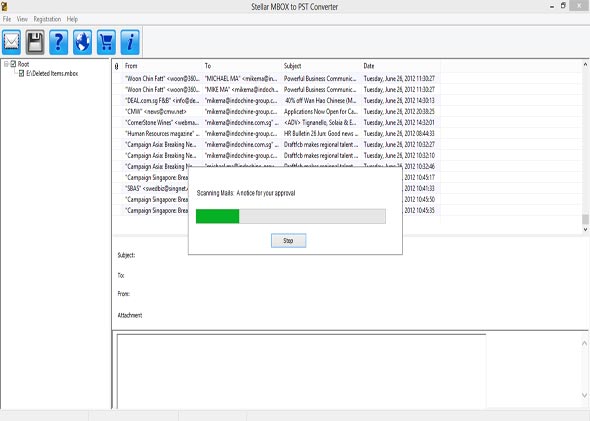Sort the mail list by Date column header
Viewport: 590px width, 421px height.
(x=401, y=66)
